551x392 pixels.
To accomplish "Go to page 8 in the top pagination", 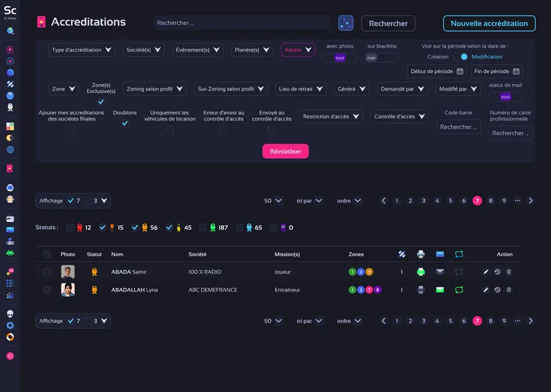I will (490, 201).
